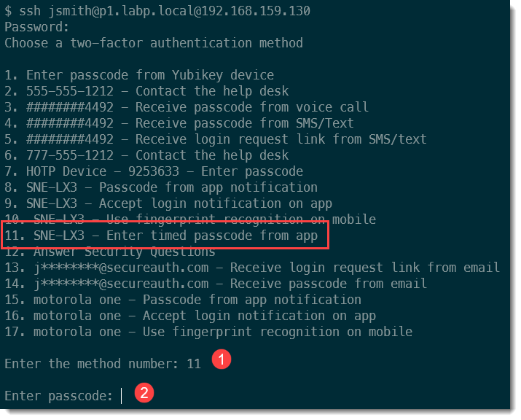The height and width of the screenshot is (420, 521).
Task: Select option 17 motorola one fingerprint recognition
Action: point(208,332)
